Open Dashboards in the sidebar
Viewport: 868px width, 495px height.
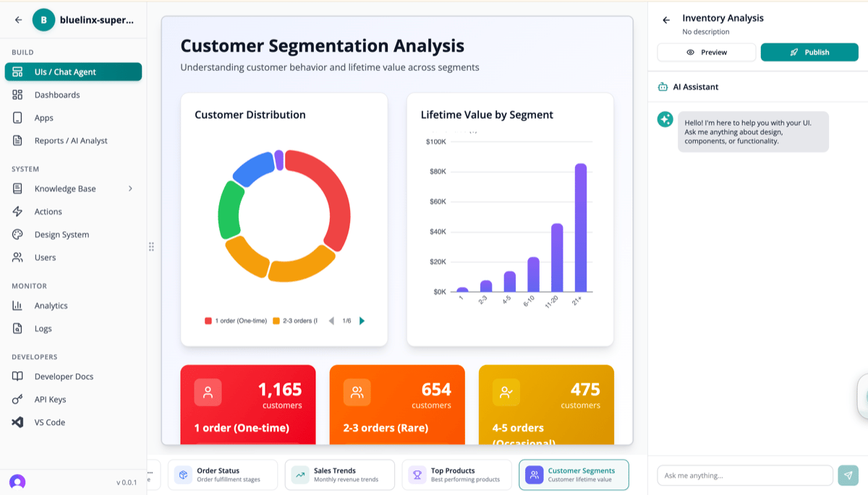pyautogui.click(x=73, y=95)
